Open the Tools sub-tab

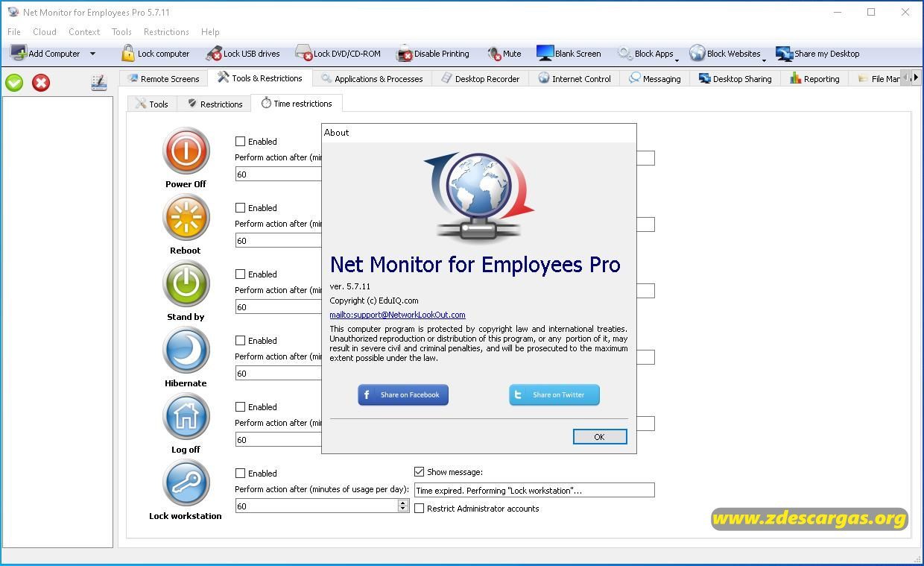[152, 104]
